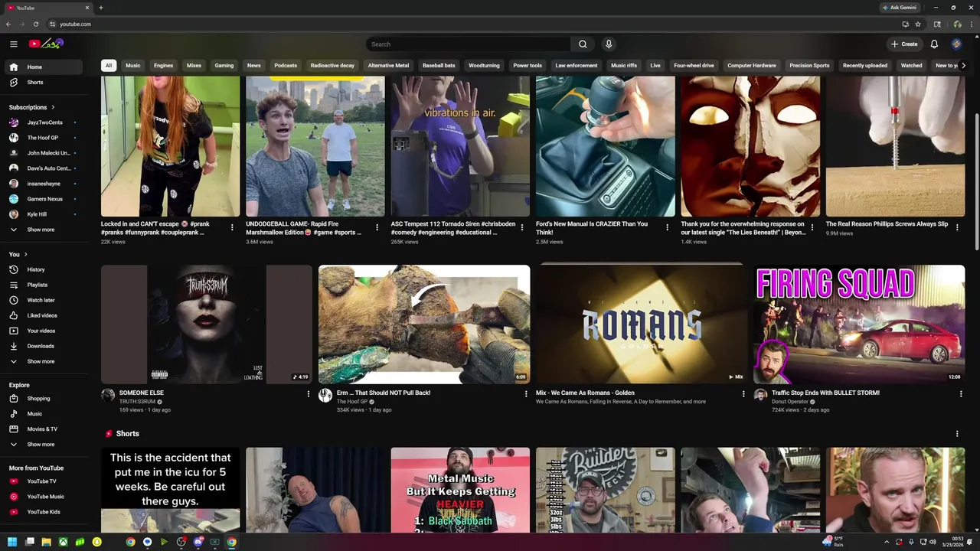
Task: Open a new browser tab
Action: [100, 8]
